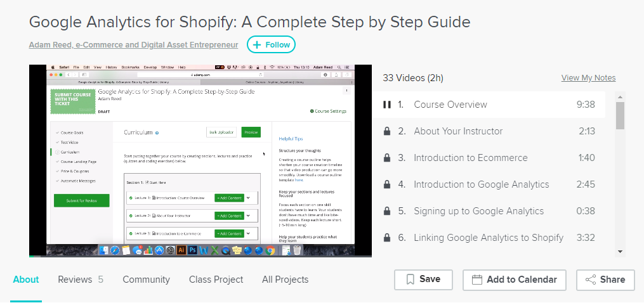Click the lock icon beside About Your Instructor
Image resolution: width=644 pixels, height=303 pixels.
(x=386, y=131)
